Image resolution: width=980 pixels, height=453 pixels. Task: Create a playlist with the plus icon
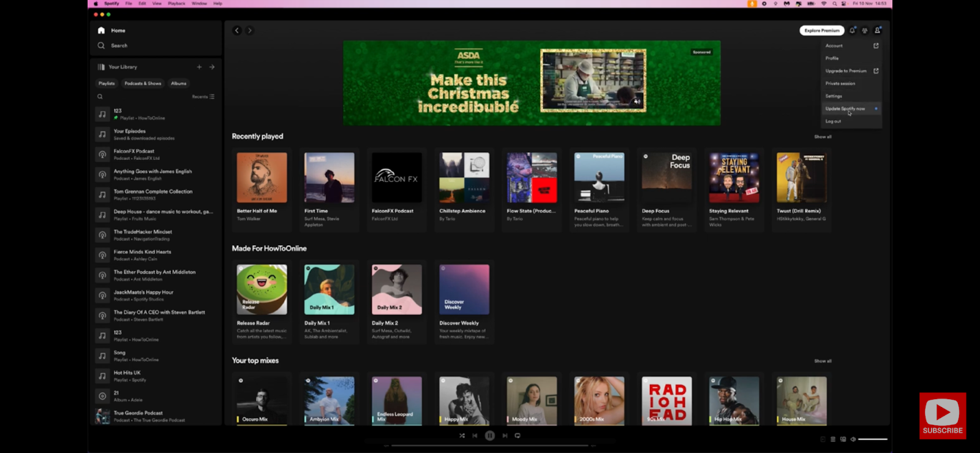click(199, 67)
